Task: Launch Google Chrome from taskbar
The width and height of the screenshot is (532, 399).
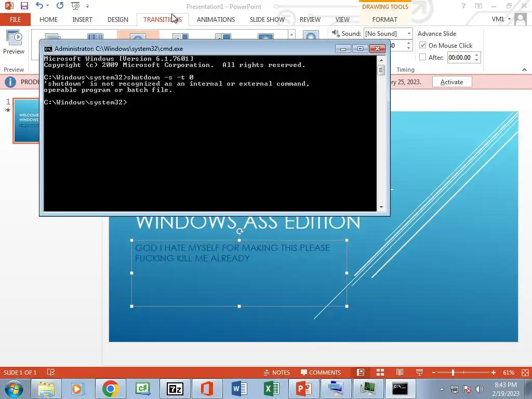Action: 110,389
